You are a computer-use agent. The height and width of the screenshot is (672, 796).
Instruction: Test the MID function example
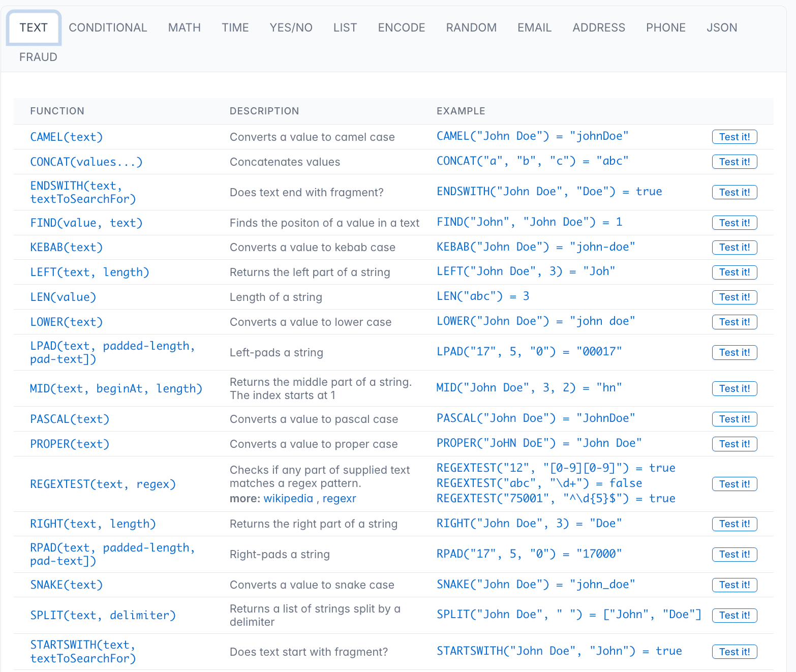(734, 388)
